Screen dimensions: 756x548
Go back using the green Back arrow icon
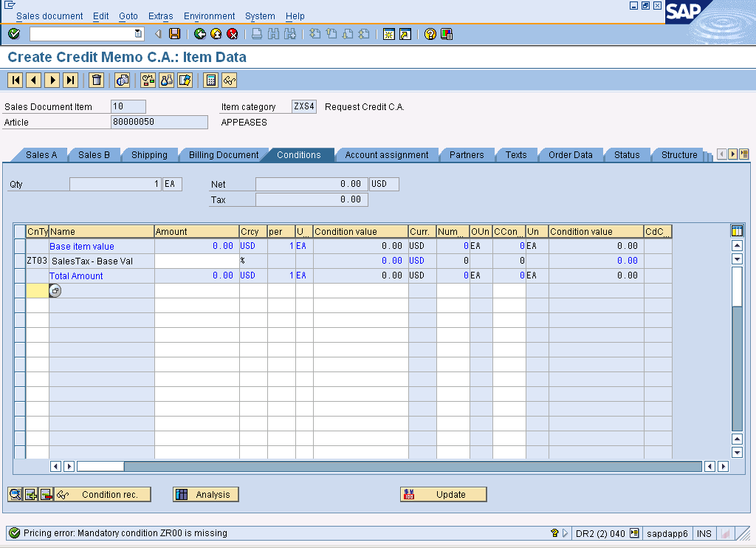(199, 34)
